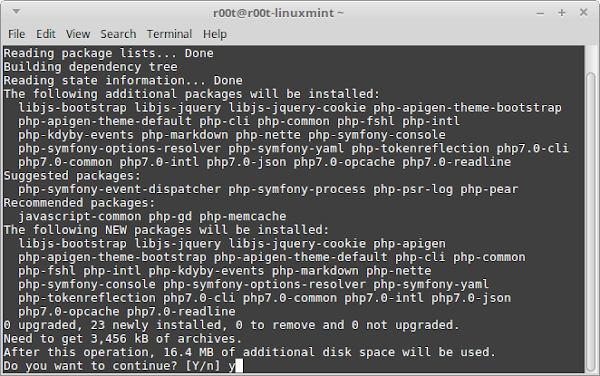Click the line "Building dependency tree"
Screen dimensions: 600x376
91,67
